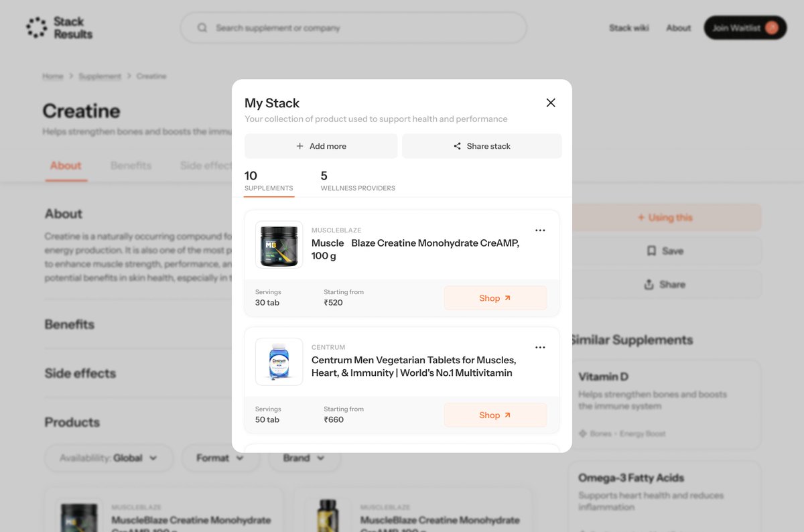Click the Save button with bookmark icon
Viewport: 804px width, 532px height.
coord(665,251)
